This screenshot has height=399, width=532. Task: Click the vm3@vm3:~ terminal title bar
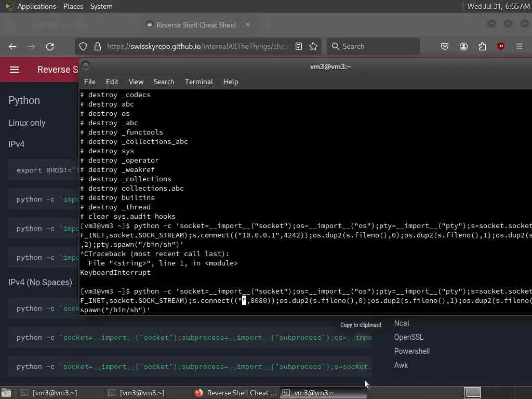coord(330,67)
